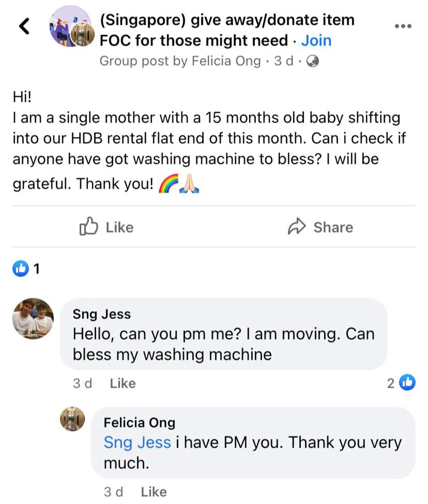Click the share arrow icon
The height and width of the screenshot is (504, 428).
(297, 226)
